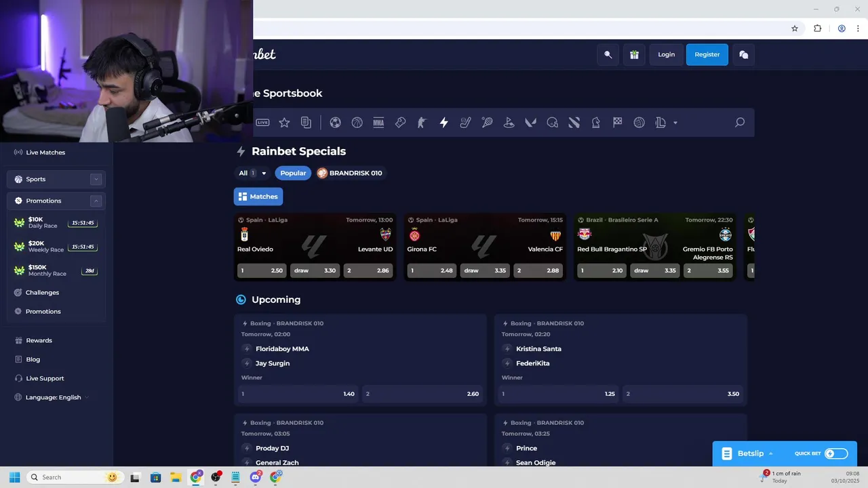
Task: Open favorites star in sportsbook bar
Action: (284, 123)
